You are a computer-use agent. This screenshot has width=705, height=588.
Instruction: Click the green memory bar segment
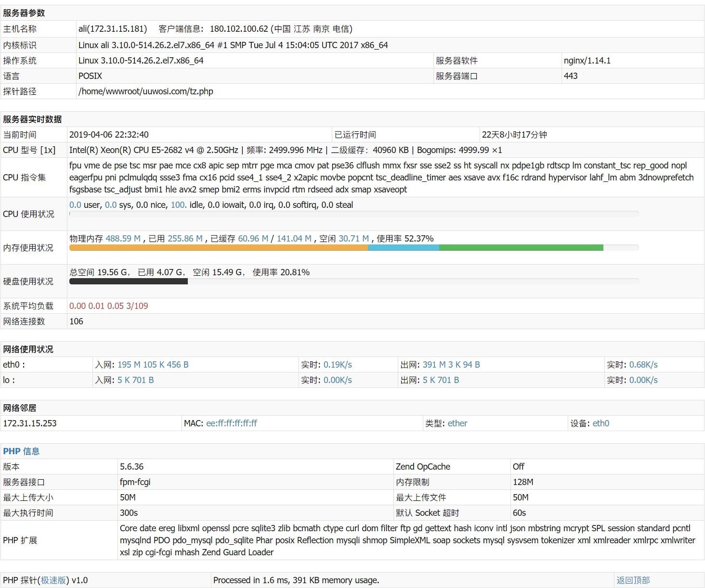click(521, 248)
